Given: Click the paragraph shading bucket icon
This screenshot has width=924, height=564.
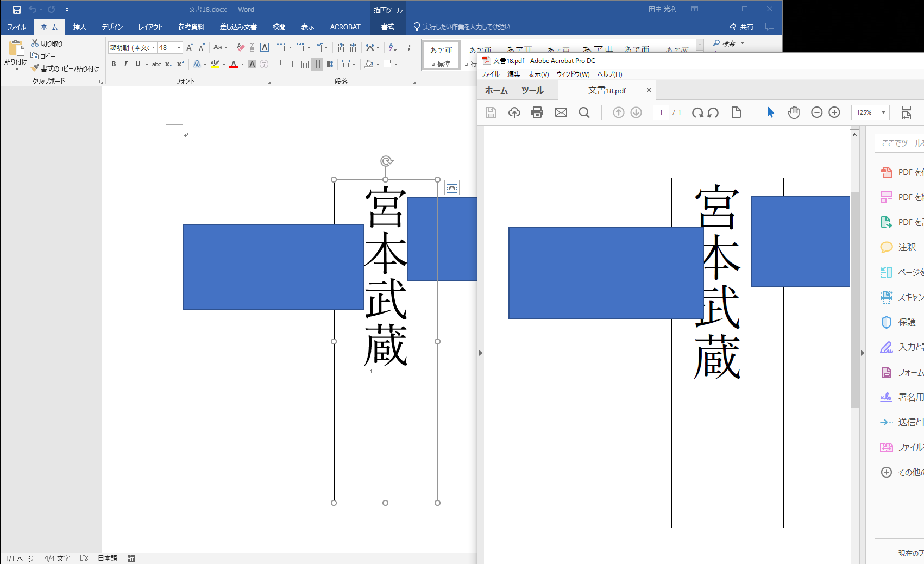Looking at the screenshot, I should 369,64.
